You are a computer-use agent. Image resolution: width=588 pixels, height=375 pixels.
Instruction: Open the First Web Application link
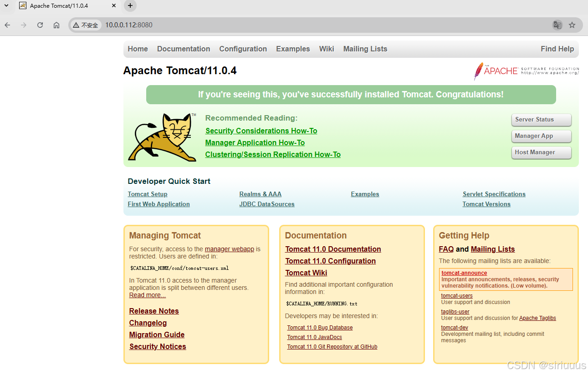point(159,204)
